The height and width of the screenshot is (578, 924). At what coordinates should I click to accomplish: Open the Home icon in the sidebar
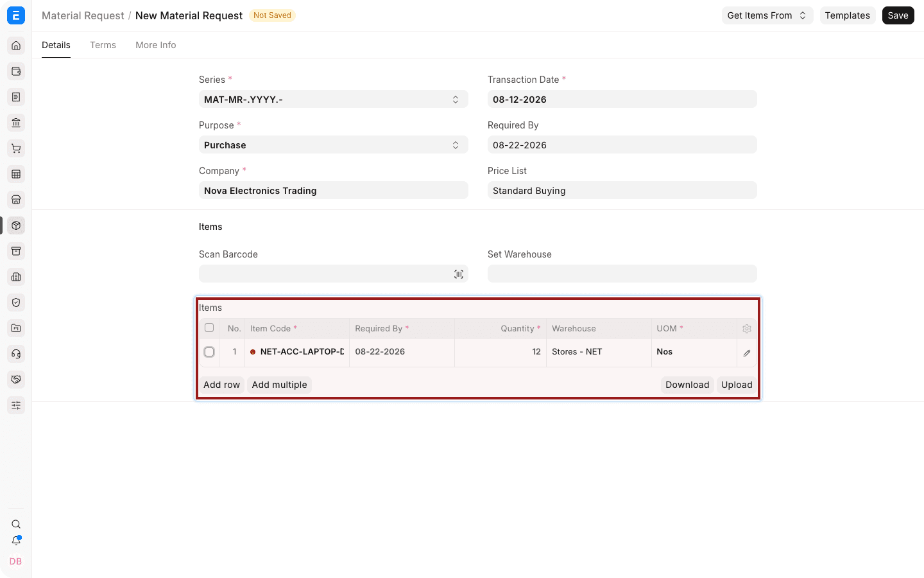[x=16, y=46]
